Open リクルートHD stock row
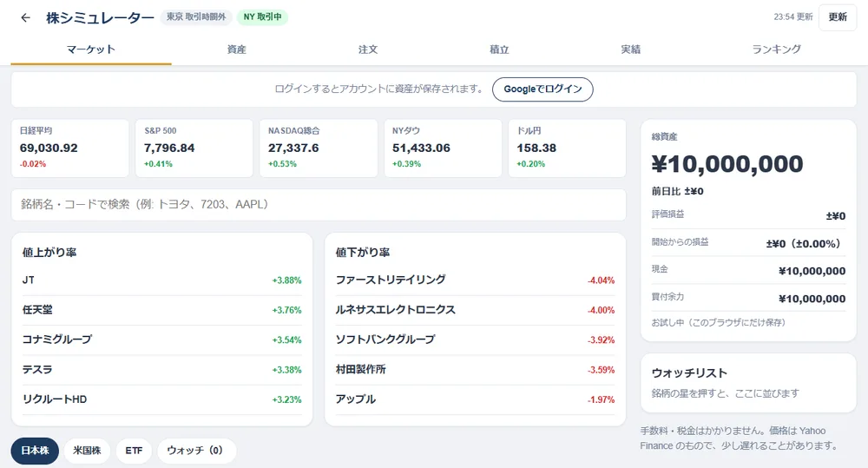868x468 pixels. [161, 400]
